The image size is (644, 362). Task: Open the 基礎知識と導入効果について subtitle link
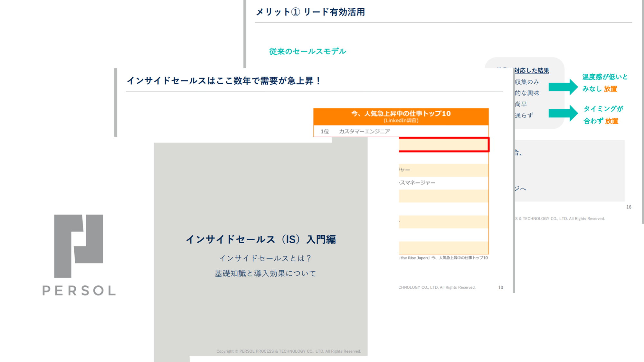pos(265,273)
